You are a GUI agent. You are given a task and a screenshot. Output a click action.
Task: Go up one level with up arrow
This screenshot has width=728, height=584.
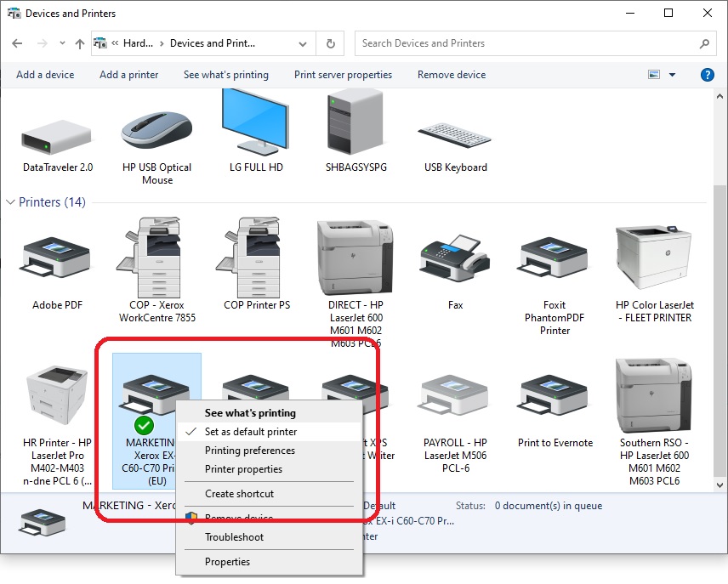coord(80,43)
